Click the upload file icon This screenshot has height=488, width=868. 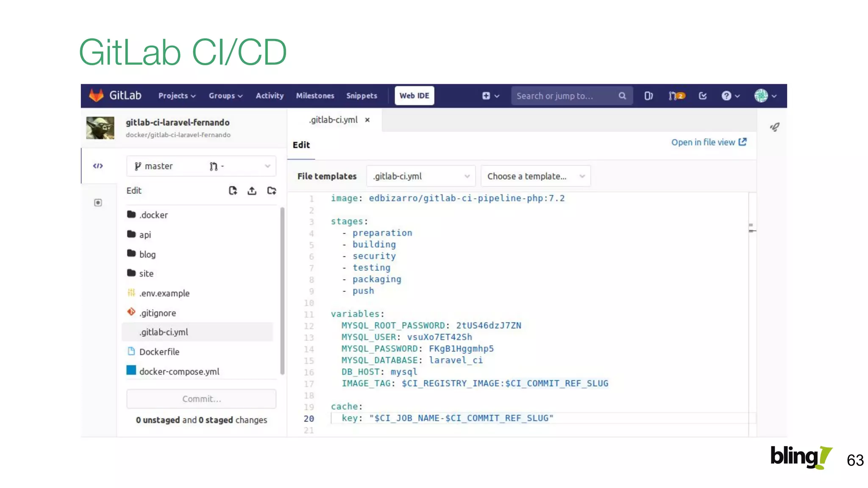tap(252, 191)
